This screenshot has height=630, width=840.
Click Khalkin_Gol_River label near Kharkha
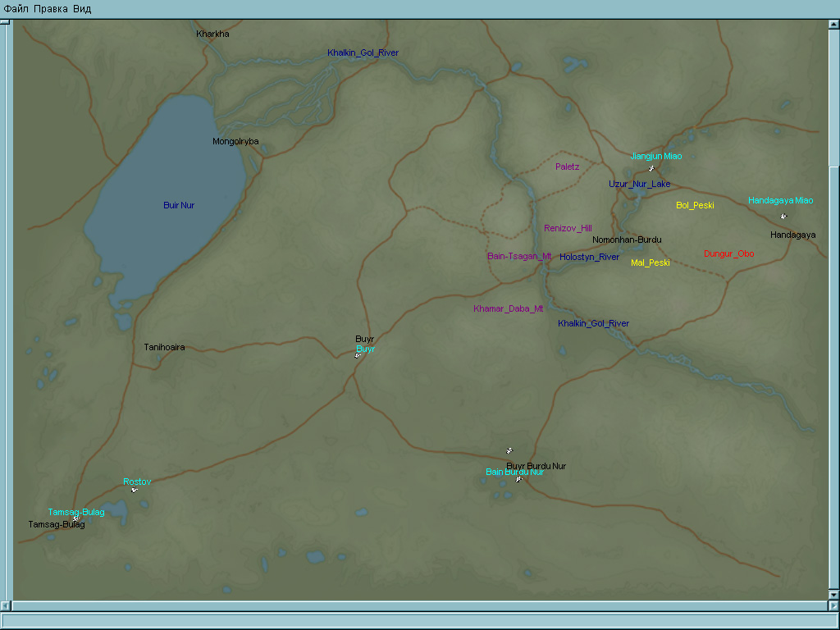pyautogui.click(x=363, y=52)
